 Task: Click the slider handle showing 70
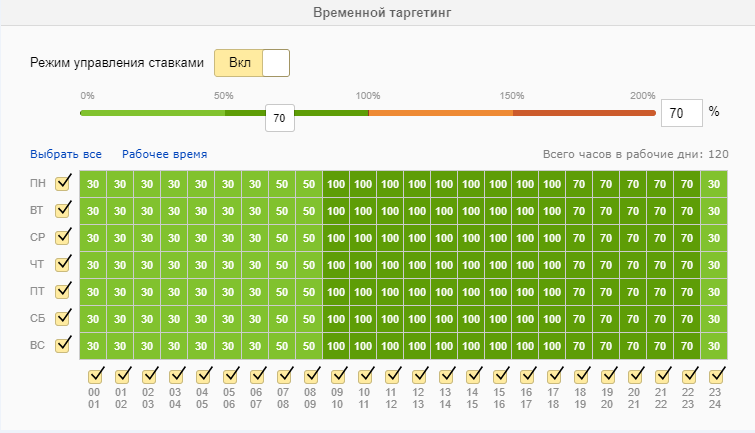pyautogui.click(x=280, y=118)
